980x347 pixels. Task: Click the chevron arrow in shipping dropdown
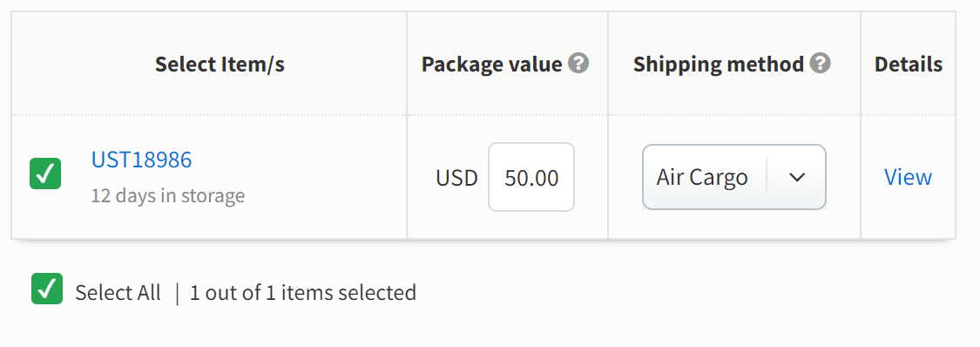(x=796, y=178)
